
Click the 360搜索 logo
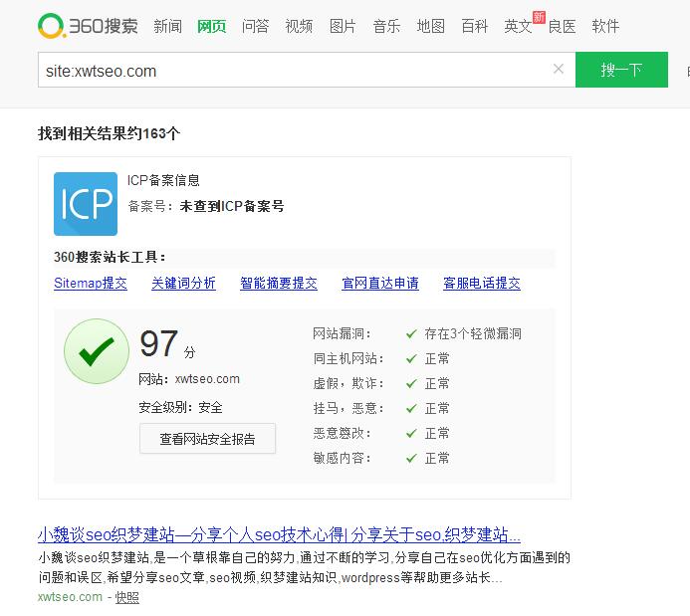tap(88, 26)
